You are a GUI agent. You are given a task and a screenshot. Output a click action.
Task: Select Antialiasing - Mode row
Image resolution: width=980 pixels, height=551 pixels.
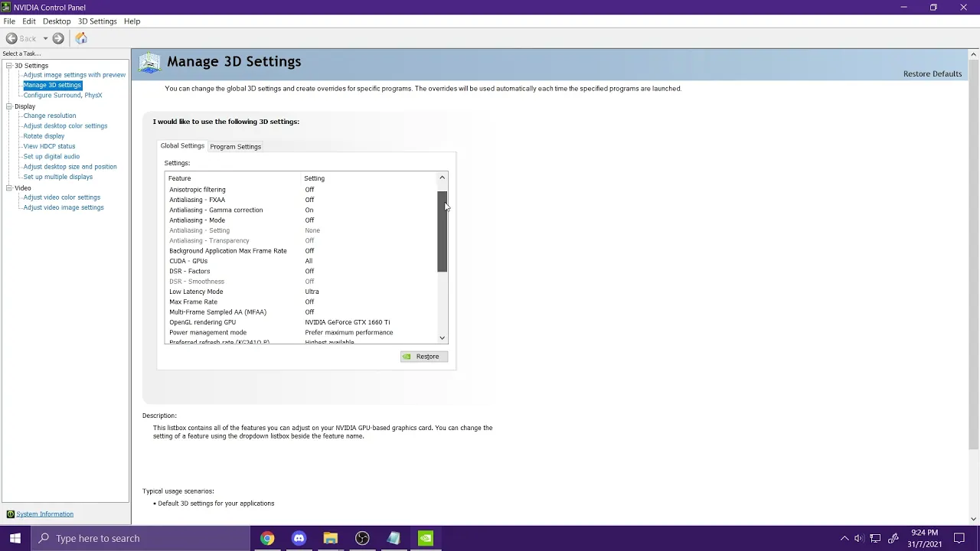[x=300, y=220]
